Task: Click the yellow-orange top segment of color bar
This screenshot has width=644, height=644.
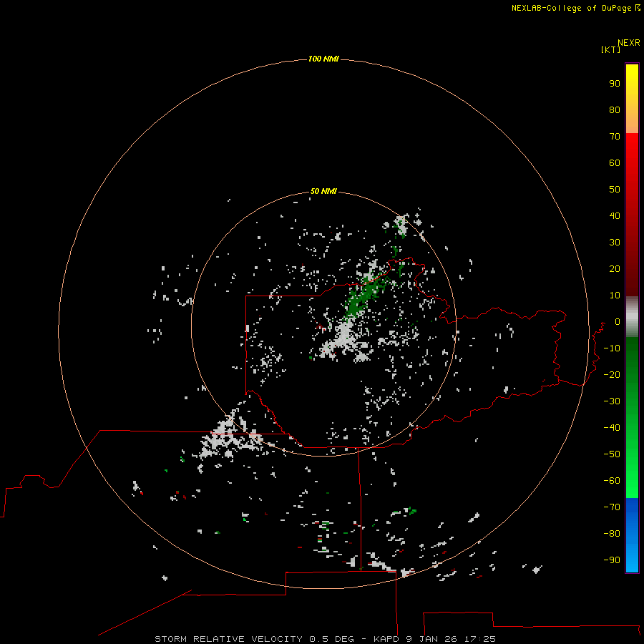Action: [632, 99]
